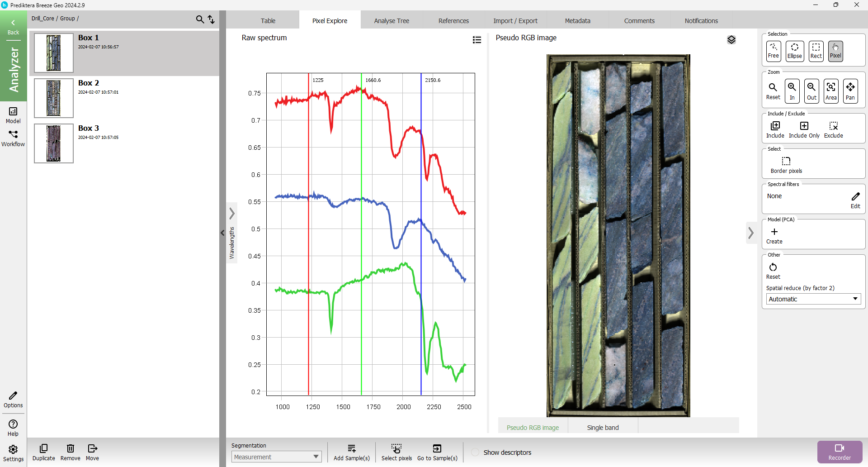Screen dimensions: 868x467
Task: Enable Show descriptors toggle
Action: (x=475, y=452)
